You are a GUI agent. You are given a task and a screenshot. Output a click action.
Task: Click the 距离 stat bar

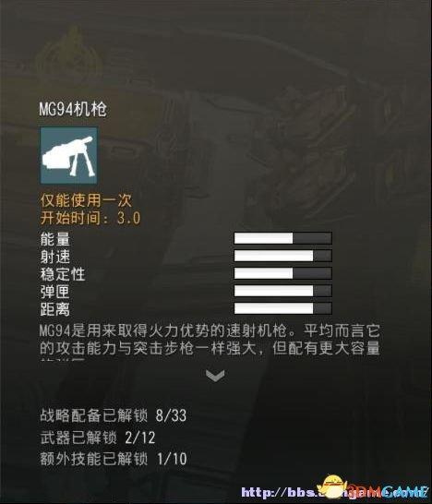(282, 308)
